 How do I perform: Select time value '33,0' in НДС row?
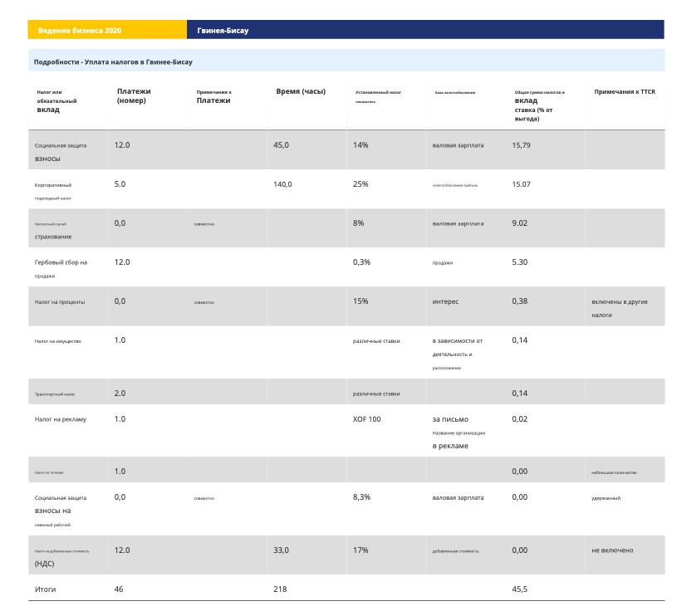point(281,550)
